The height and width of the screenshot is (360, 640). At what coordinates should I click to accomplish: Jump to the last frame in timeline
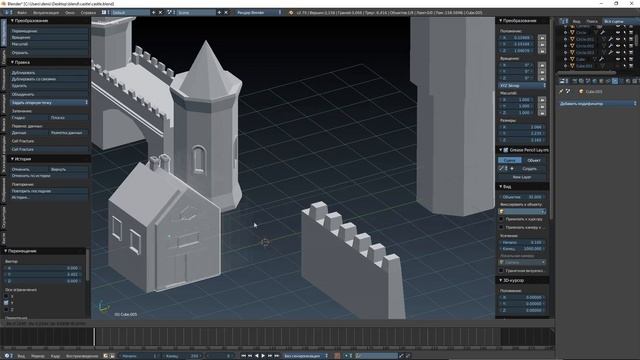coord(276,356)
